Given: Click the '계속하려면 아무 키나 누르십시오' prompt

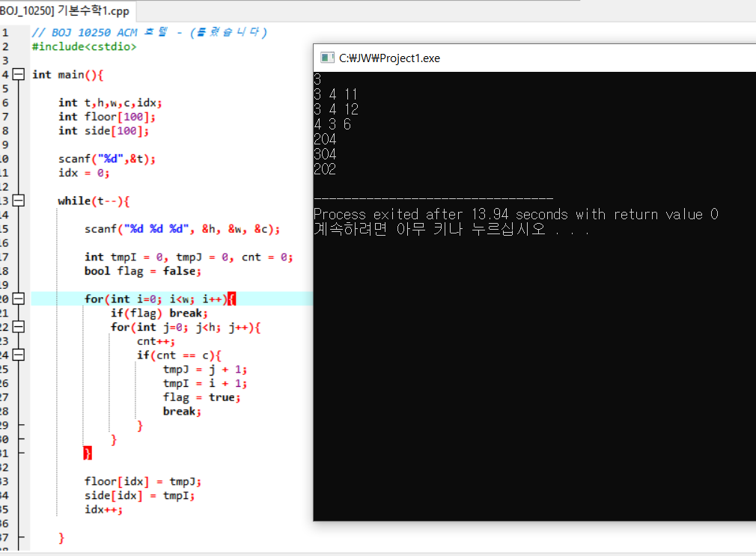Looking at the screenshot, I should (451, 229).
